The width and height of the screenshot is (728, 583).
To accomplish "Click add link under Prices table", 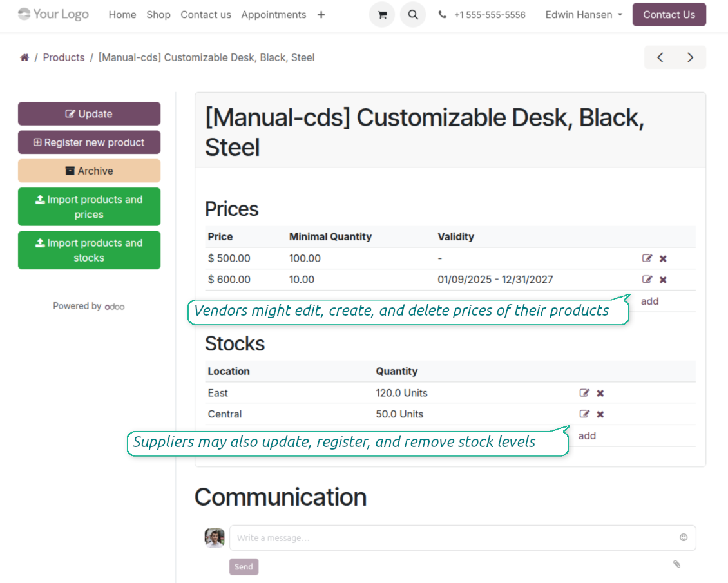I will pyautogui.click(x=649, y=301).
